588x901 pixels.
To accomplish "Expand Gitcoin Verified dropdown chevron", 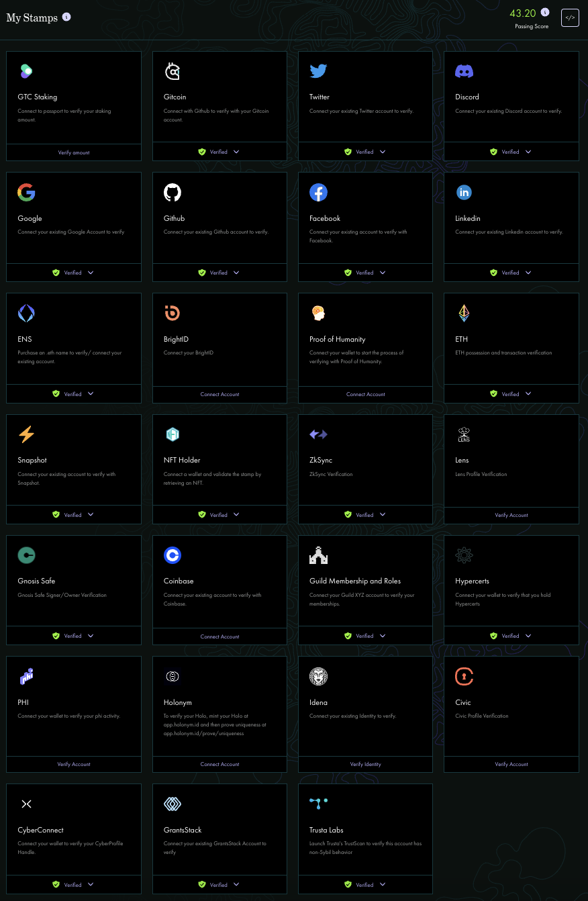I will [236, 152].
